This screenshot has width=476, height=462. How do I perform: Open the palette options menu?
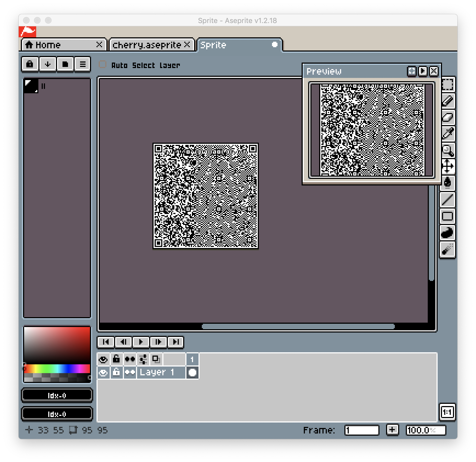[x=83, y=64]
